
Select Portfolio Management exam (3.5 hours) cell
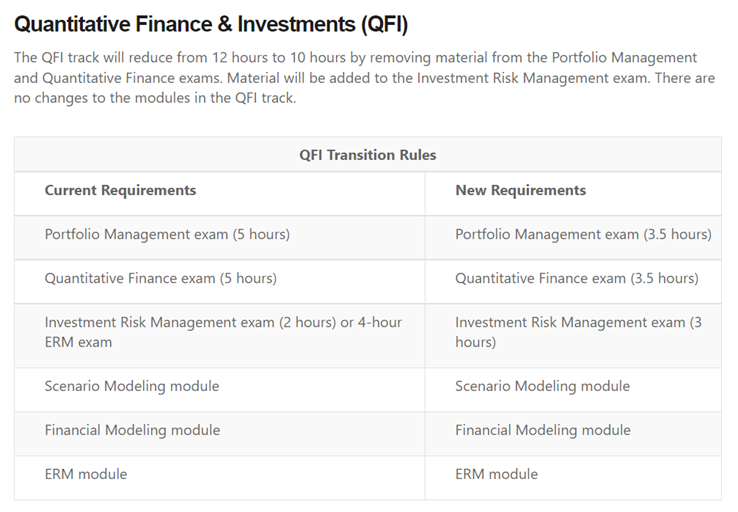tap(583, 234)
